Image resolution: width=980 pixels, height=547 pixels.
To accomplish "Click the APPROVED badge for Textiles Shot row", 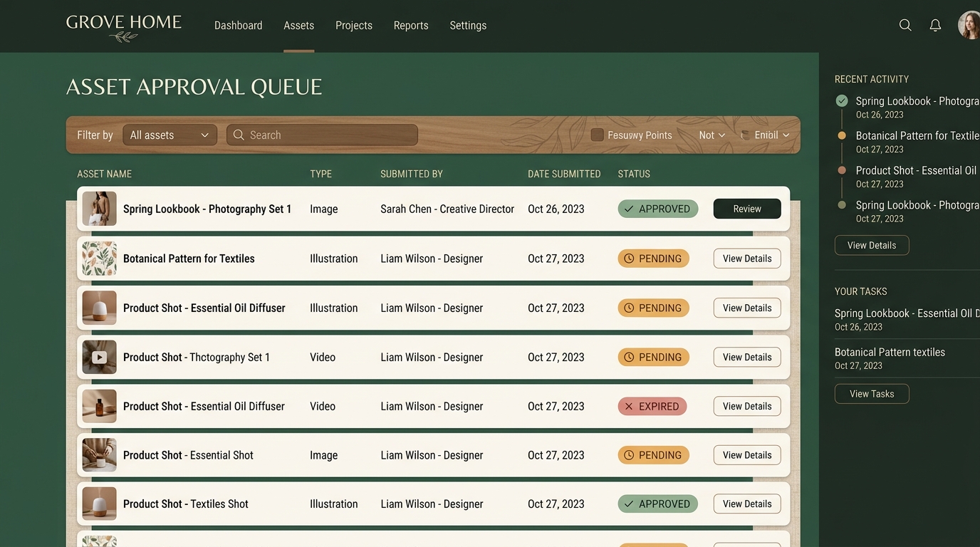I will pos(657,504).
